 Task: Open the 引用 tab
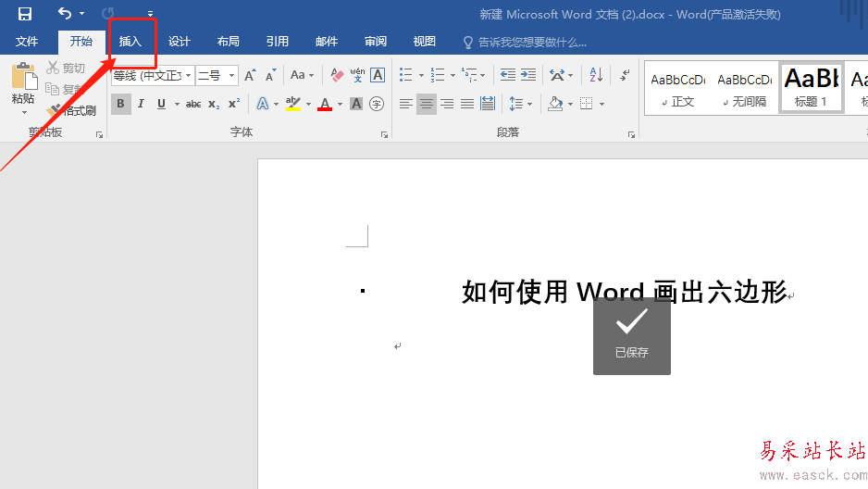277,42
